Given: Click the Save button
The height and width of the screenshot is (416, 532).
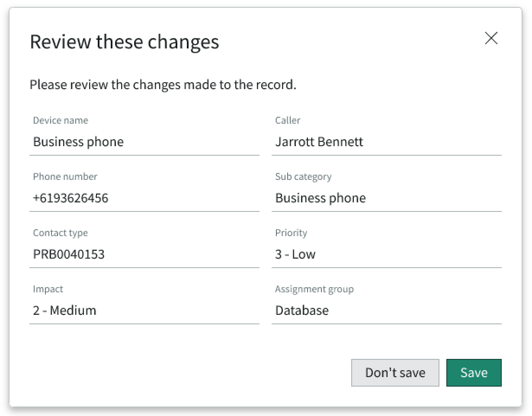Looking at the screenshot, I should (474, 372).
